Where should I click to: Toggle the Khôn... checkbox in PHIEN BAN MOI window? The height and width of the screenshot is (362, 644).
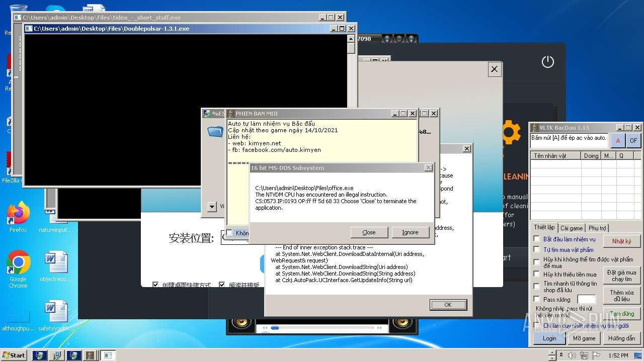click(229, 233)
